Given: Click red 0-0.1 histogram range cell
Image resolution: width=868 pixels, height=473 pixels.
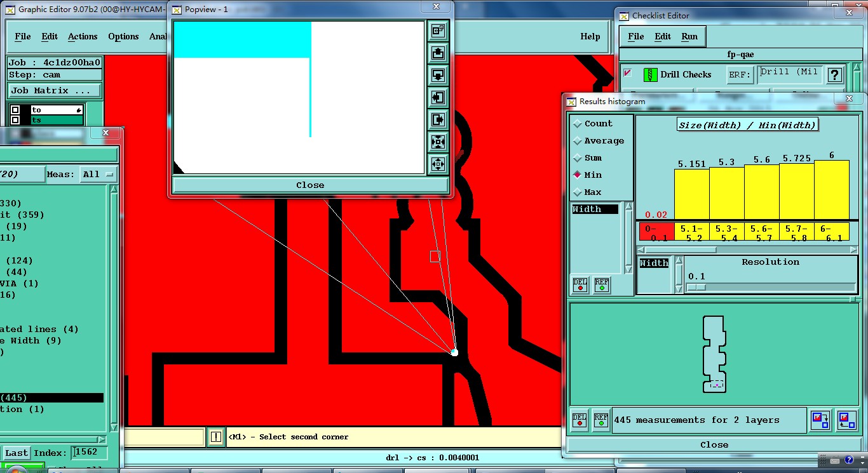Looking at the screenshot, I should coord(656,232).
